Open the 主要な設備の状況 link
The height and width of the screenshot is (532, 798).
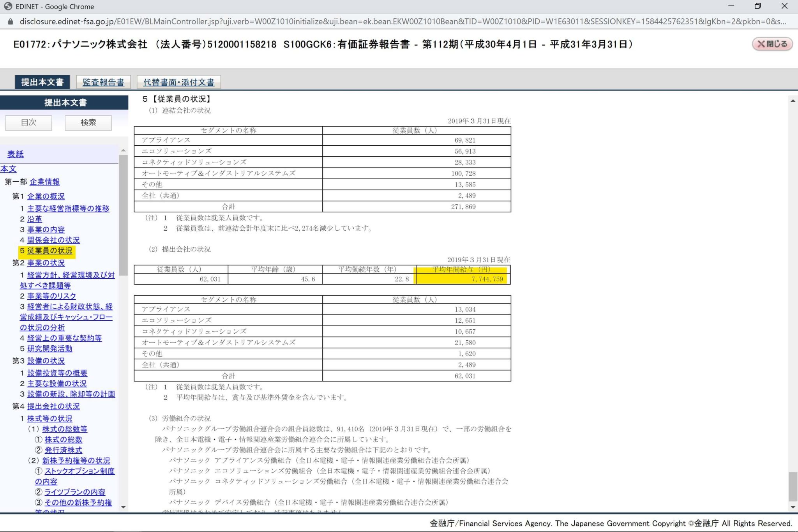(x=57, y=384)
